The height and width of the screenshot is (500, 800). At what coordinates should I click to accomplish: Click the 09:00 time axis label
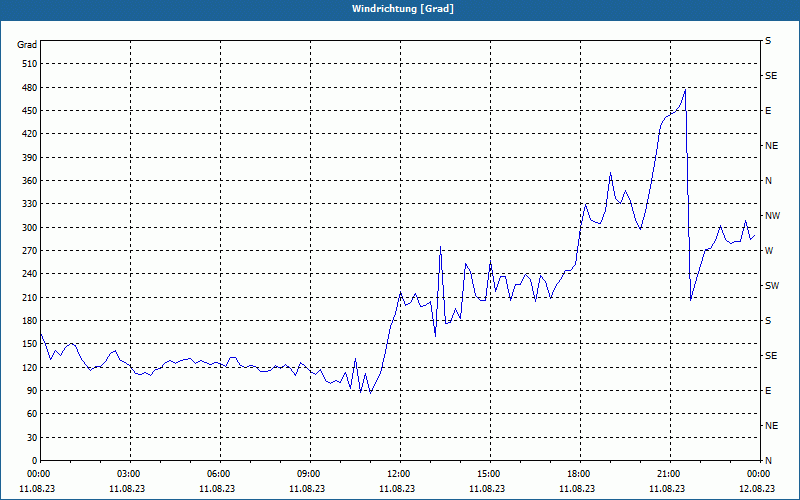311,473
